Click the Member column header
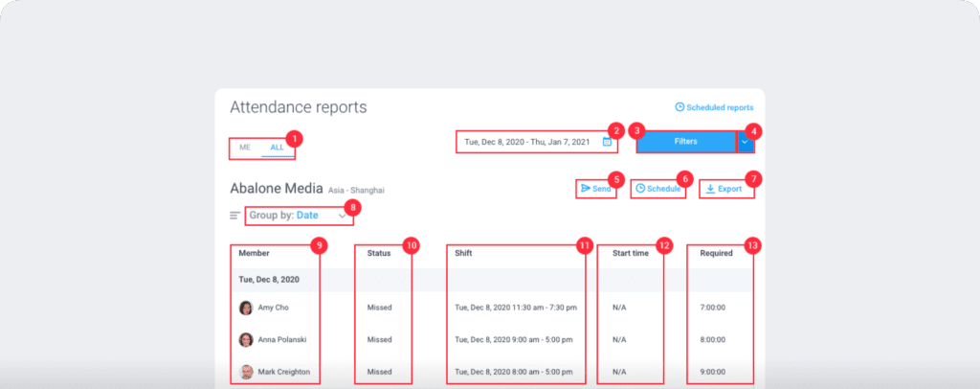The height and width of the screenshot is (389, 980). [x=255, y=253]
